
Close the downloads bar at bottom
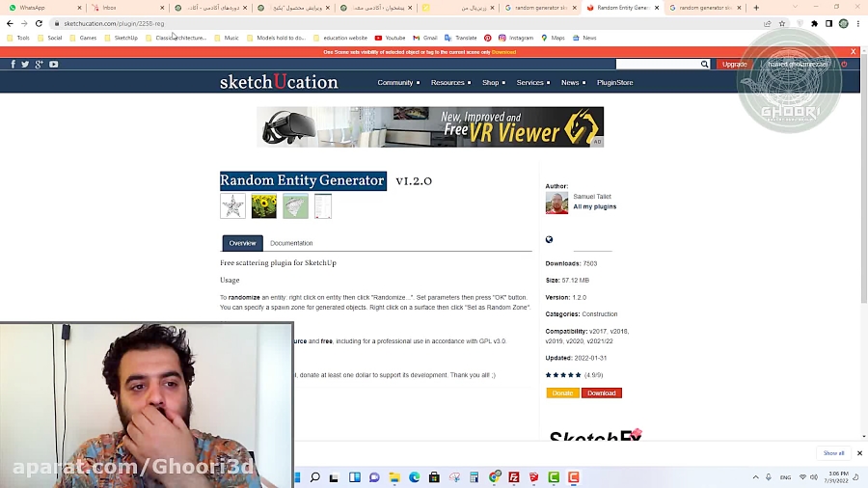pos(859,453)
